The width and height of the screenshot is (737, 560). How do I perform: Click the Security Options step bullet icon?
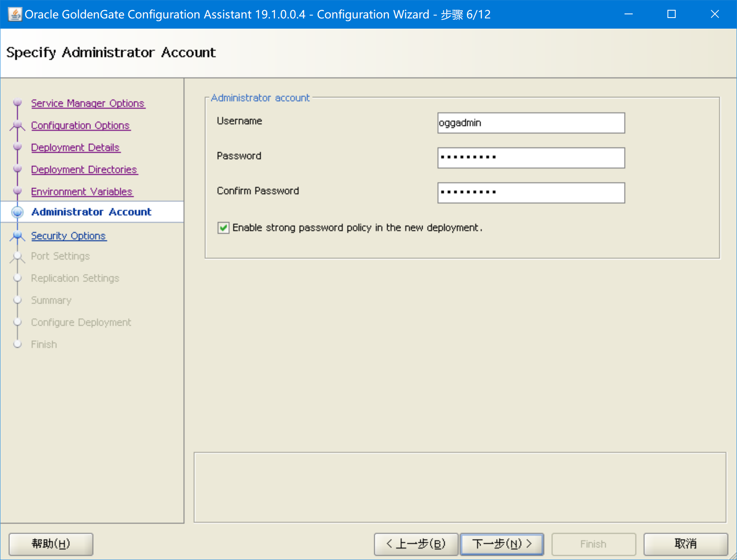pos(17,236)
